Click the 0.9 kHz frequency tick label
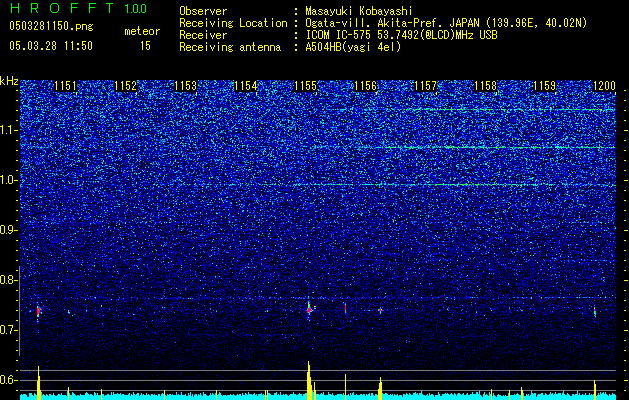The width and height of the screenshot is (629, 400). tap(8, 230)
